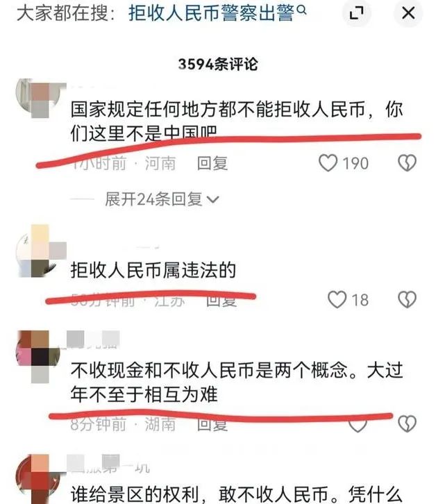The image size is (436, 504).
Task: Reply to the Jiangsu comment
Action: point(221,301)
